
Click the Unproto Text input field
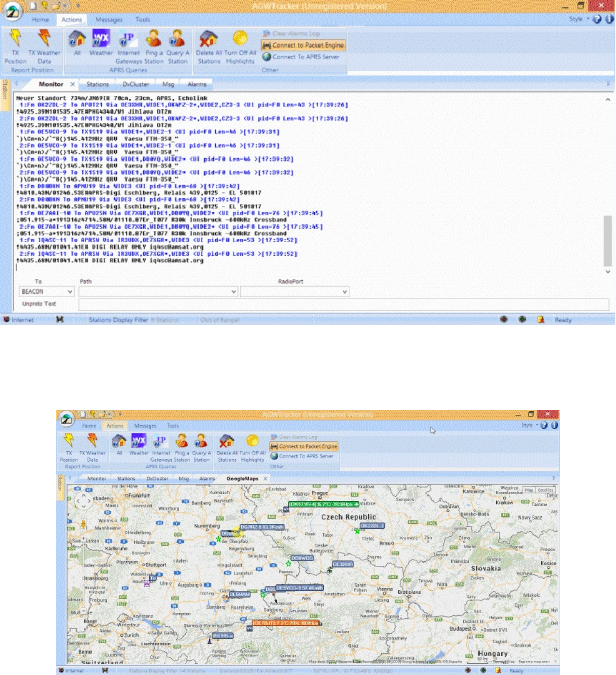(344, 304)
